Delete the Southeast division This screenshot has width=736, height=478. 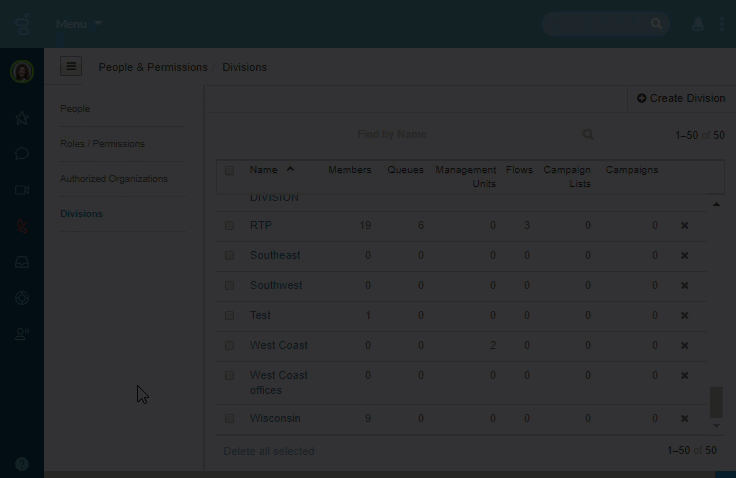coord(684,255)
